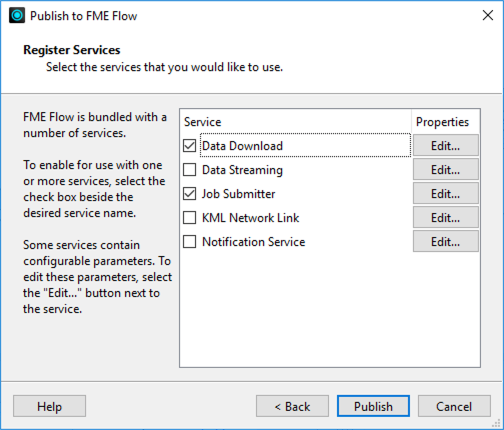The image size is (504, 430).
Task: Open Help for this dialog
Action: [x=49, y=406]
